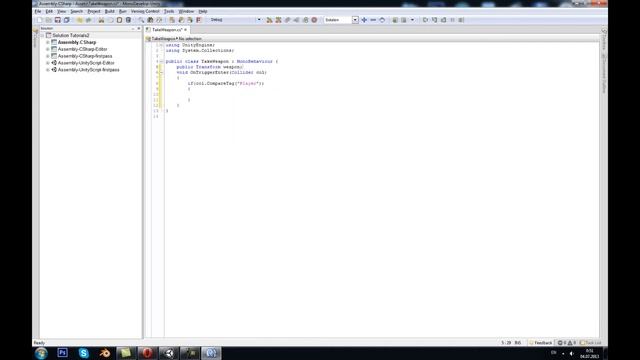This screenshot has width=640, height=360.
Task: Click the Paste clipboard icon
Action: [119, 20]
